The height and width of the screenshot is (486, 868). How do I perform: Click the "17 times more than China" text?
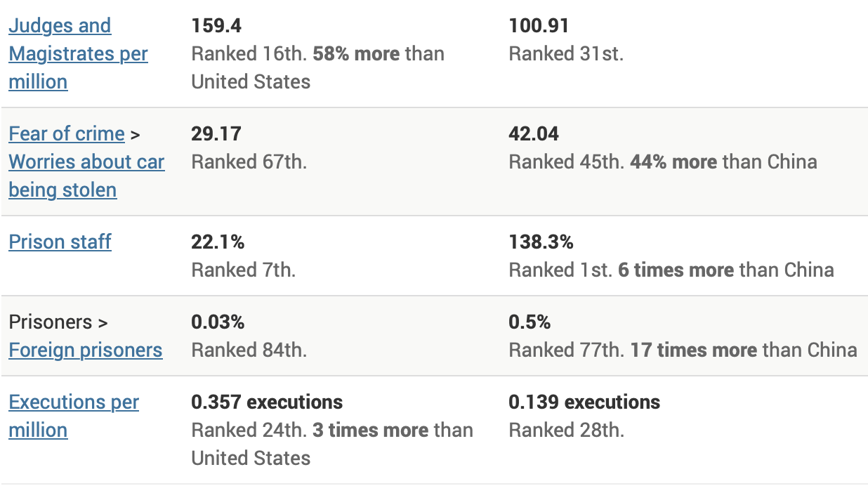[743, 350]
